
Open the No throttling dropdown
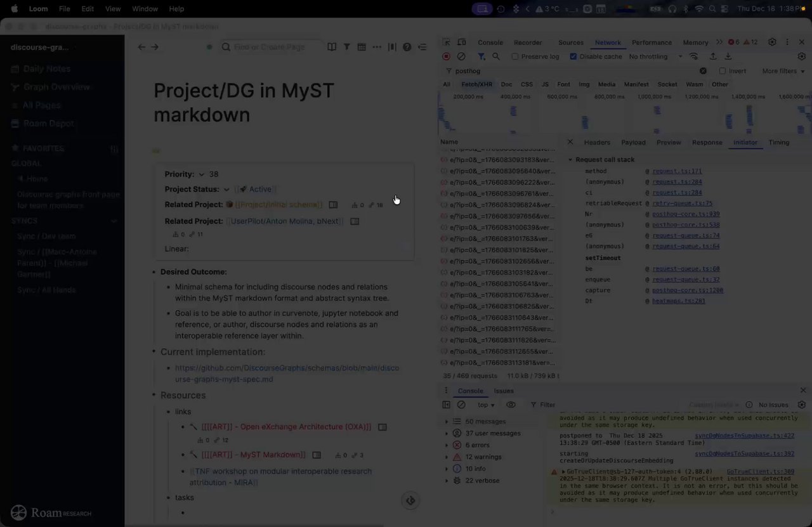tap(655, 56)
